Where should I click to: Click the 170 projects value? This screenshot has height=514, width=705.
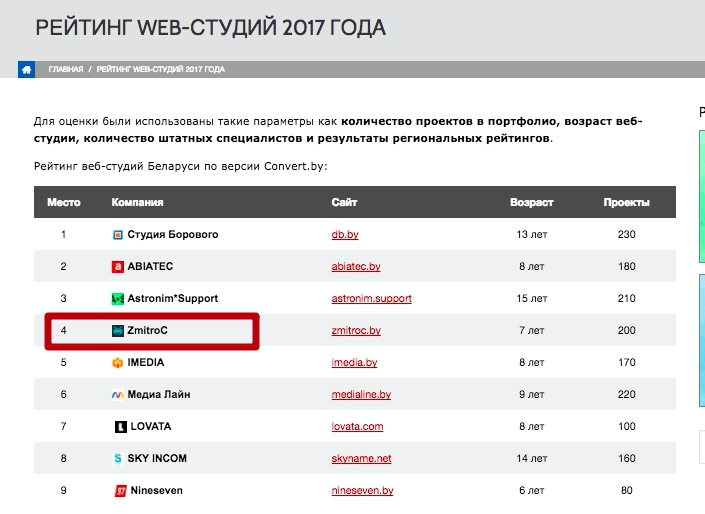[626, 362]
